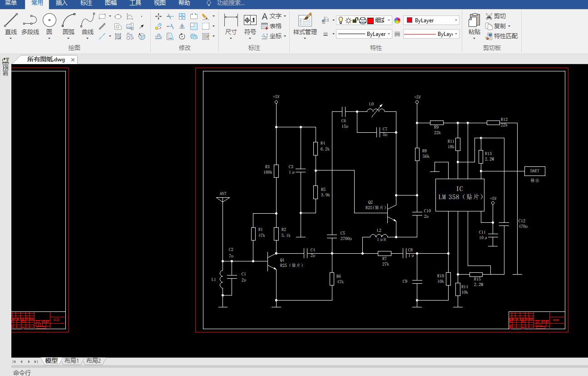Image resolution: width=588 pixels, height=376 pixels.
Task: Toggle the layer lightbulb on/off icon
Action: [341, 20]
